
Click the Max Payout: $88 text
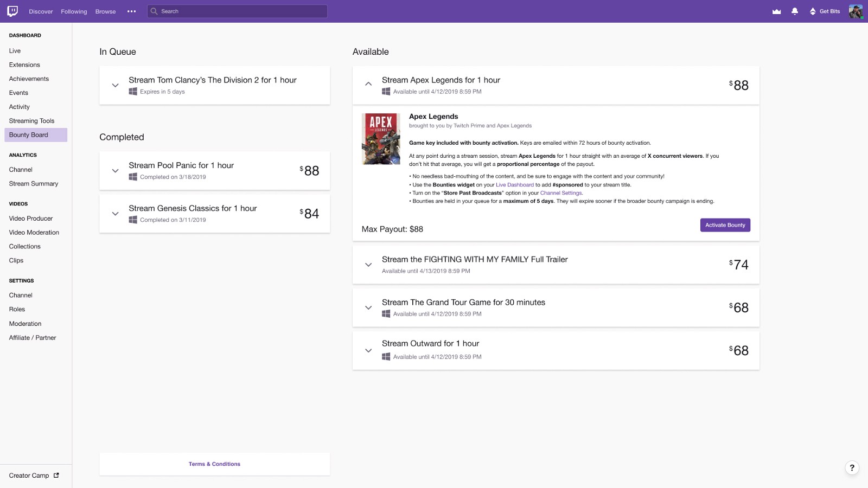coord(392,229)
